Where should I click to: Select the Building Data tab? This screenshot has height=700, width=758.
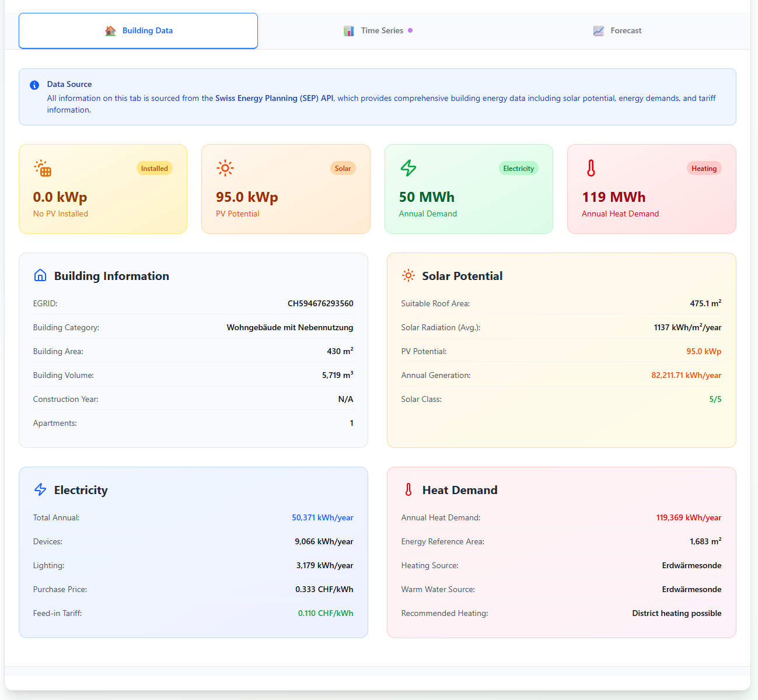tap(138, 31)
